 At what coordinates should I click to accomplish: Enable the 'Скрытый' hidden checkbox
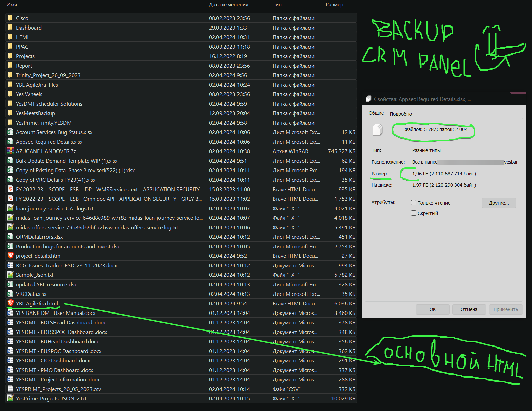point(414,213)
